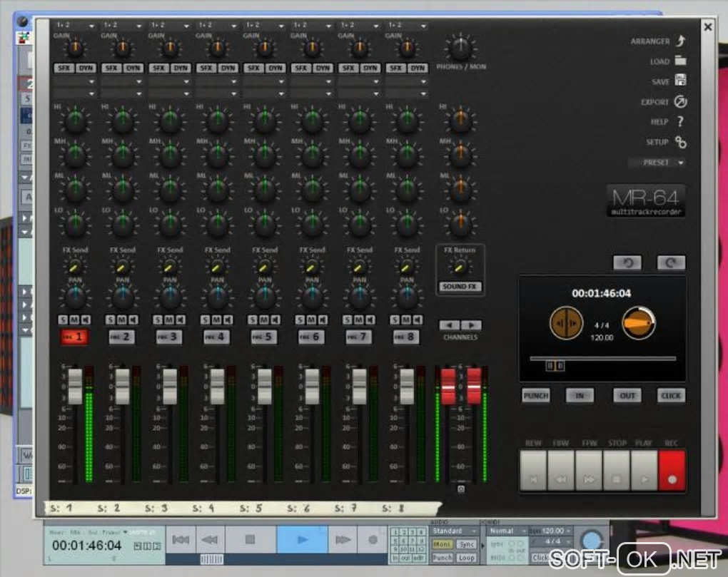Screen dimensions: 728x577
Task: Arm the REC 2 track button
Action: click(121, 337)
